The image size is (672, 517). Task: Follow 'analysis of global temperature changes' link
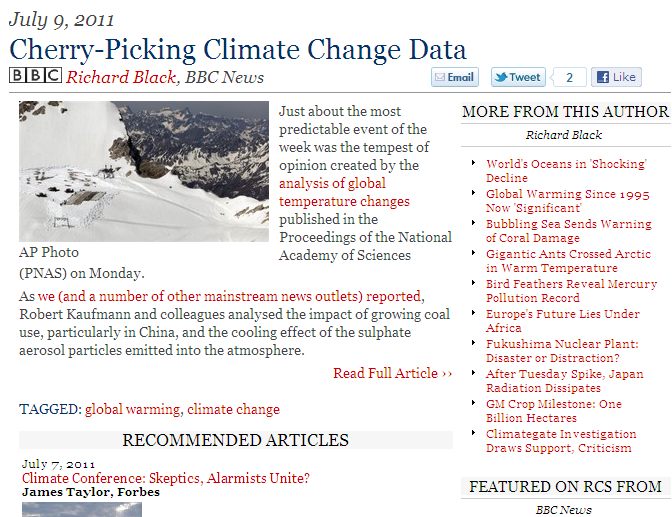[x=344, y=192]
